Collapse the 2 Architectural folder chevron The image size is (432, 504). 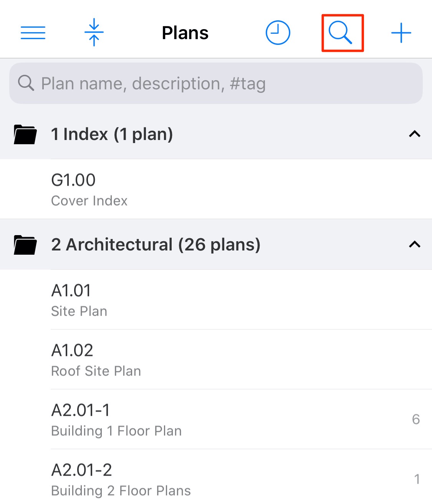pos(415,244)
